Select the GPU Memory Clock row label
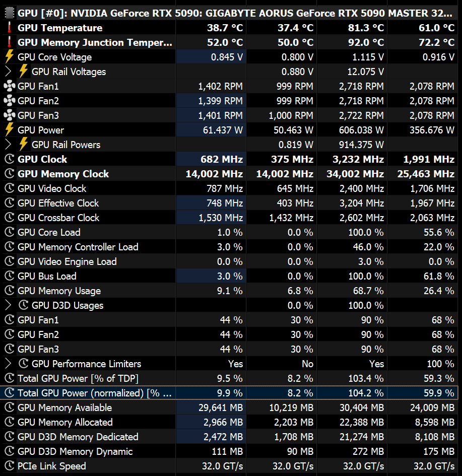The image size is (462, 476). click(63, 174)
